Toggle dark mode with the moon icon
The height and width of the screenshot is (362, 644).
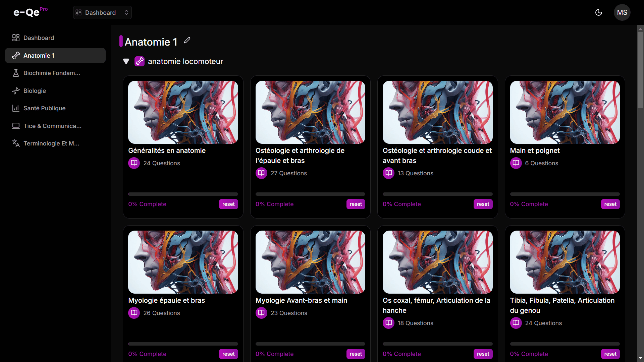(598, 12)
